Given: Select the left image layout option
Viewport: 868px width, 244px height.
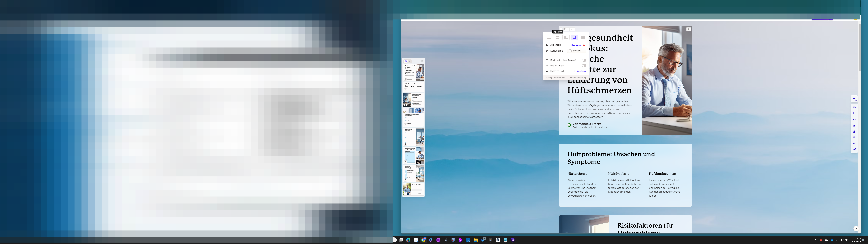Looking at the screenshot, I should pyautogui.click(x=566, y=37).
